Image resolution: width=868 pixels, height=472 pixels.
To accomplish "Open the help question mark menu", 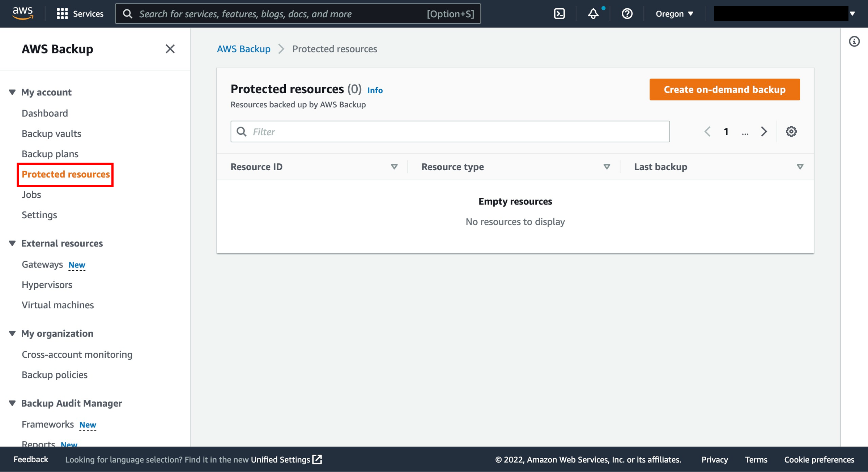I will (x=627, y=14).
